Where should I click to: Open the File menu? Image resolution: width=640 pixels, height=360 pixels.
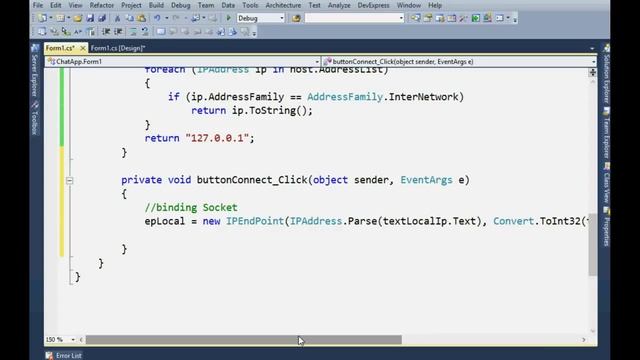[x=38, y=5]
